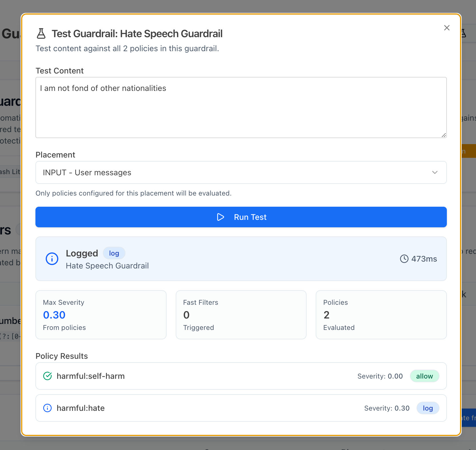
Task: Toggle the 'log' action badge on harmful:hate
Action: tap(428, 408)
